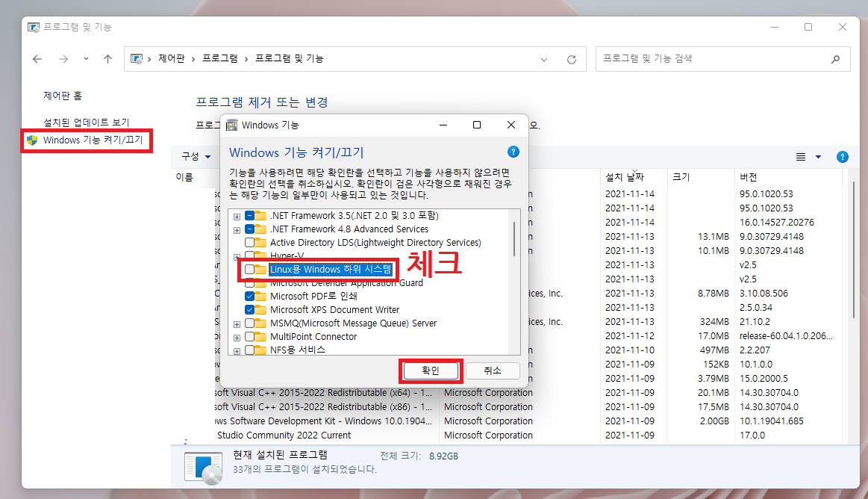Click folder icon of Microsoft PDF로 인쇄

260,297
